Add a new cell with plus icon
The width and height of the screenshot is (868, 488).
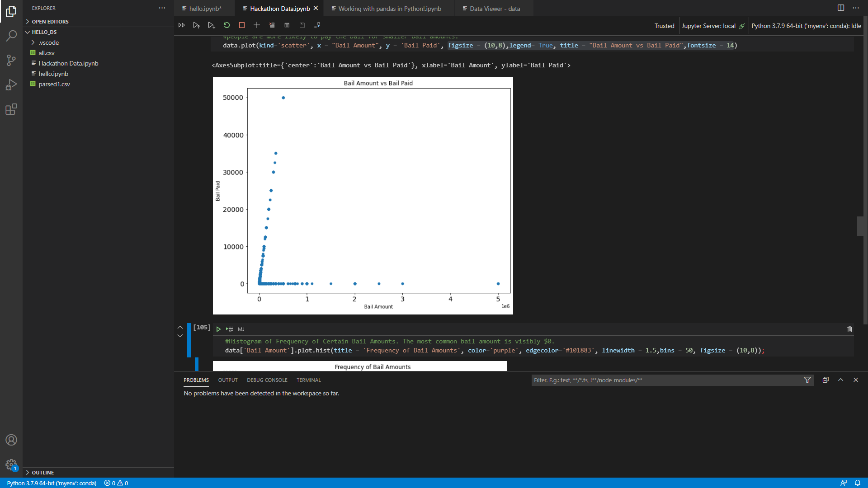tap(257, 25)
